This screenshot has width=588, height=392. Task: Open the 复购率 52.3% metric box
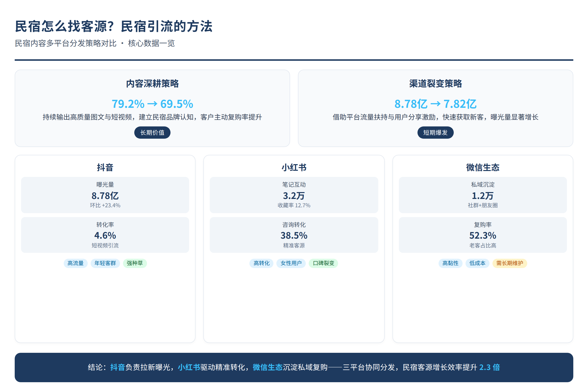[x=483, y=235]
